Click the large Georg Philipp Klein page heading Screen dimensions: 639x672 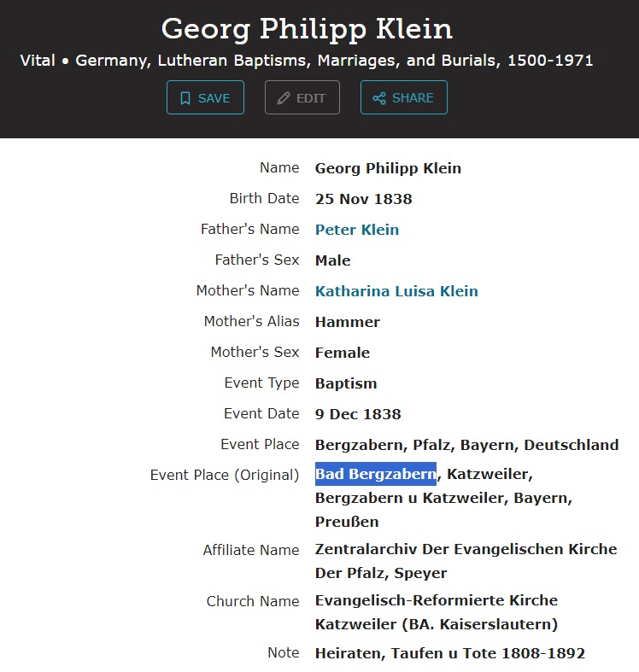(307, 29)
